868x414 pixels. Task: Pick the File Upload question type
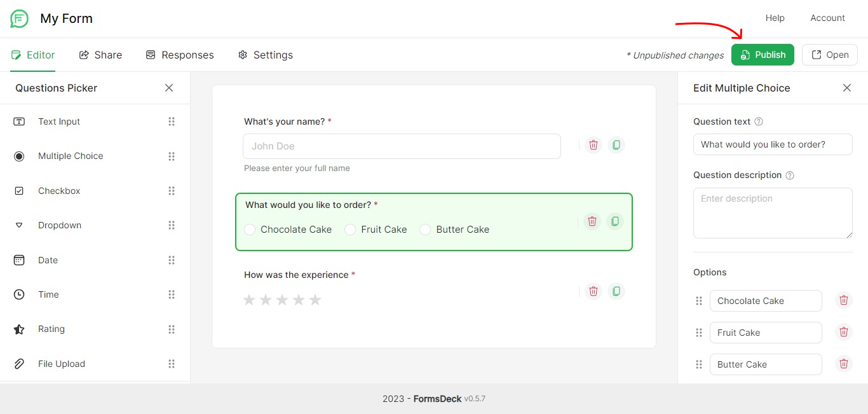coord(61,363)
